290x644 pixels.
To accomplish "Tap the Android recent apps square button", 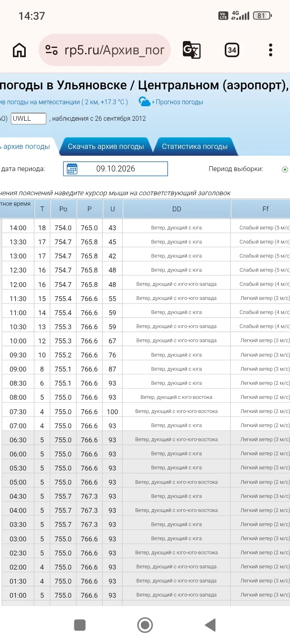I will coord(80,625).
